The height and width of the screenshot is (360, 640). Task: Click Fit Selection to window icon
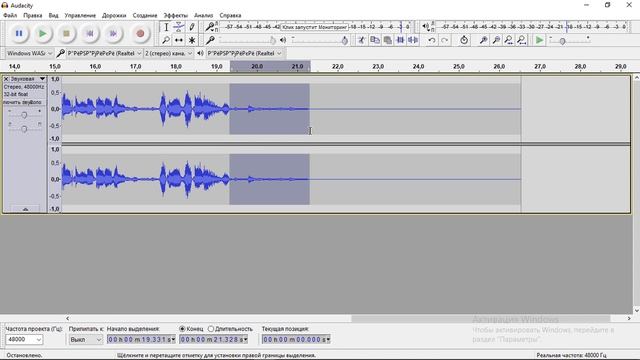click(509, 40)
